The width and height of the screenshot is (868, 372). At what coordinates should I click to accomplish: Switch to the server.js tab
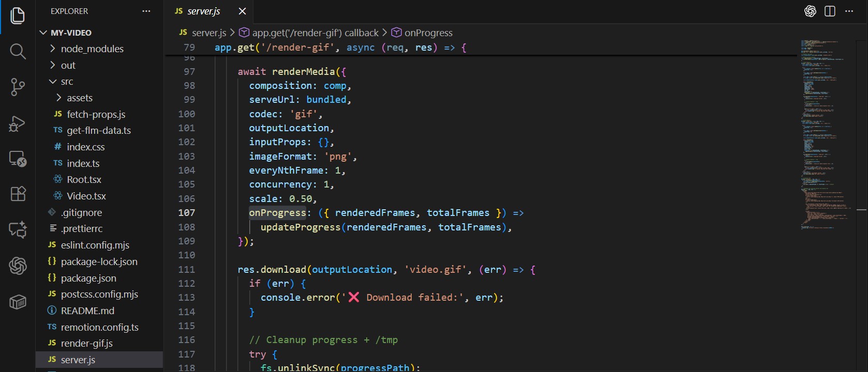[204, 11]
